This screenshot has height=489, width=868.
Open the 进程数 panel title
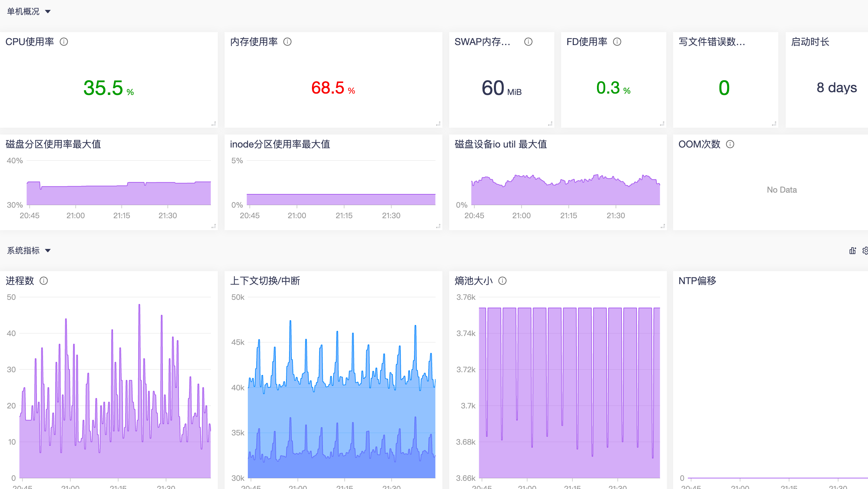tap(20, 281)
